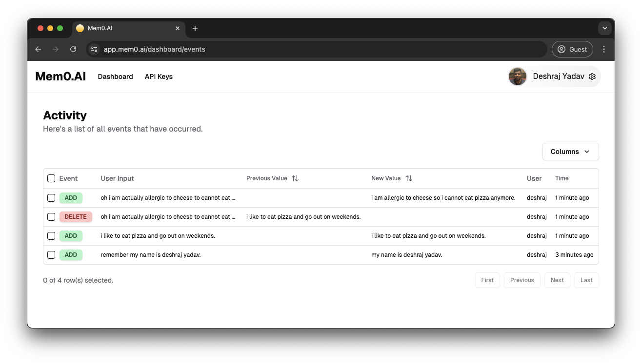642x364 pixels.
Task: Click the sort arrows beside Previous Value
Action: pyautogui.click(x=295, y=178)
